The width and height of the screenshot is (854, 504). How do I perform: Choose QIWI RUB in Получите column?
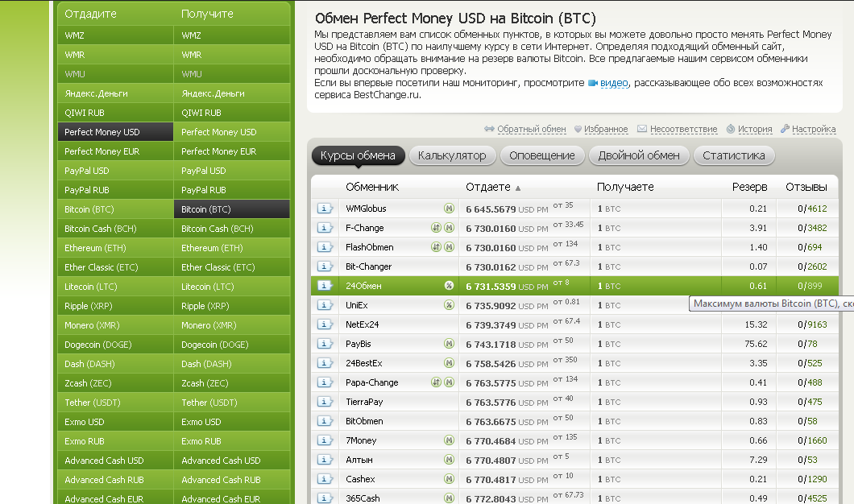tap(232, 113)
